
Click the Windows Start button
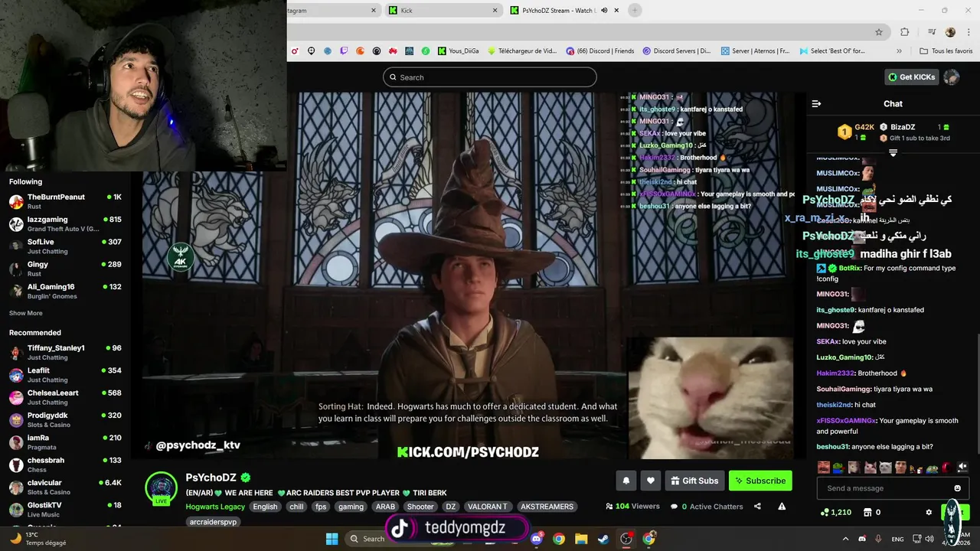(x=332, y=539)
